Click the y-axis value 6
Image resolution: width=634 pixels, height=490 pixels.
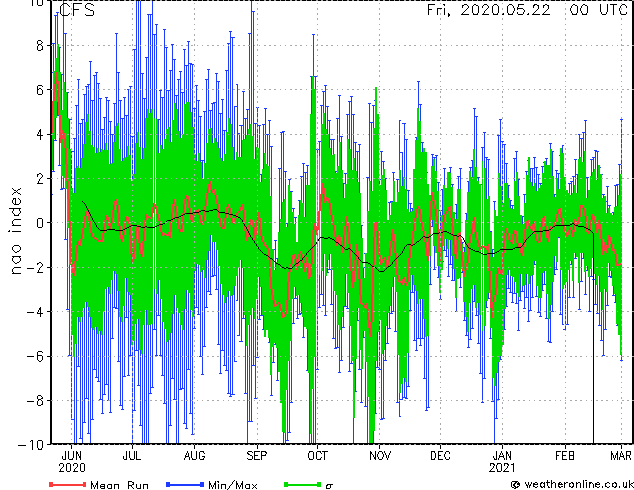[40, 90]
